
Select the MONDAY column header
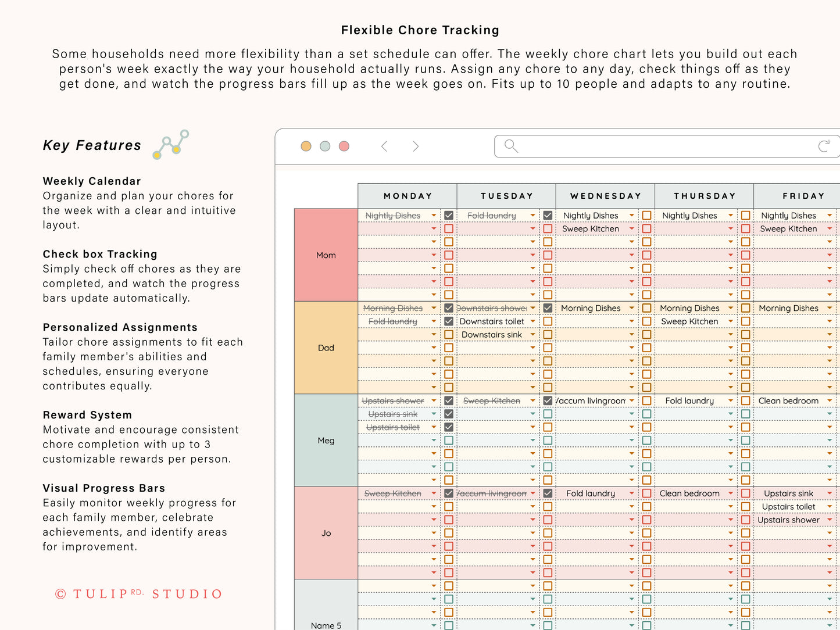[x=408, y=196]
